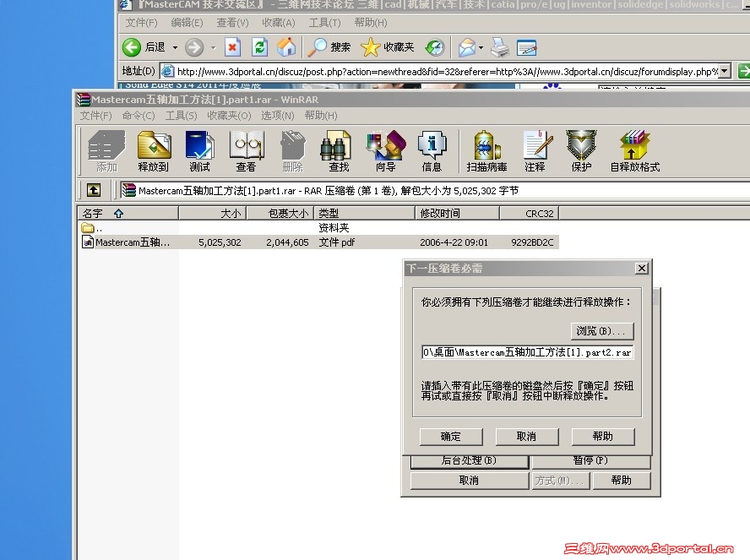The width and height of the screenshot is (750, 560).
Task: Click the 包裹大小 packed size column header
Action: pos(280,214)
